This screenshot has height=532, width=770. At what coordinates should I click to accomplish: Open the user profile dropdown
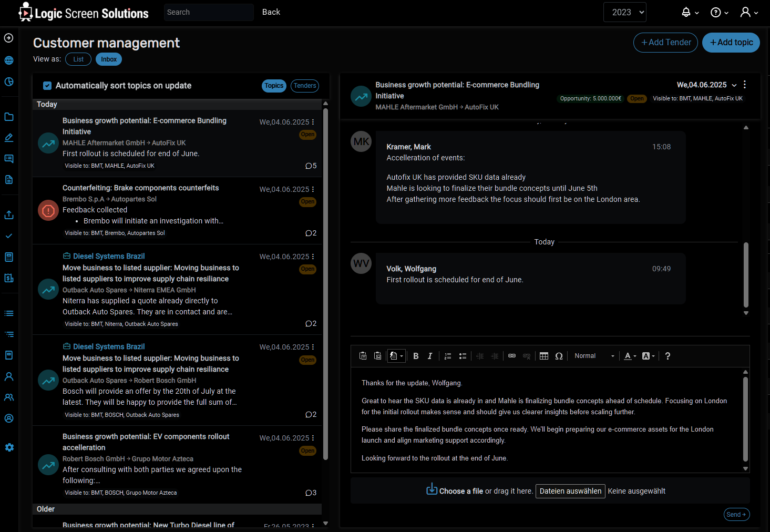[x=749, y=12]
